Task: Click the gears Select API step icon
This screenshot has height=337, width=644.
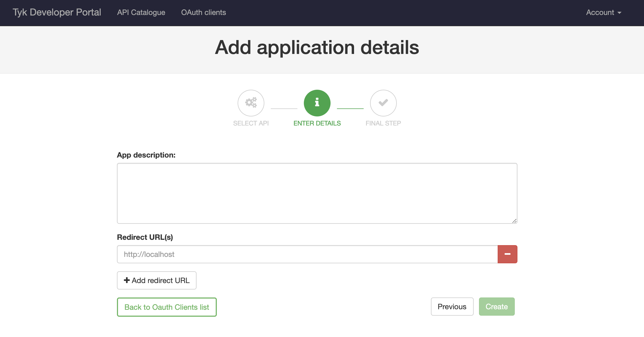Action: [251, 103]
